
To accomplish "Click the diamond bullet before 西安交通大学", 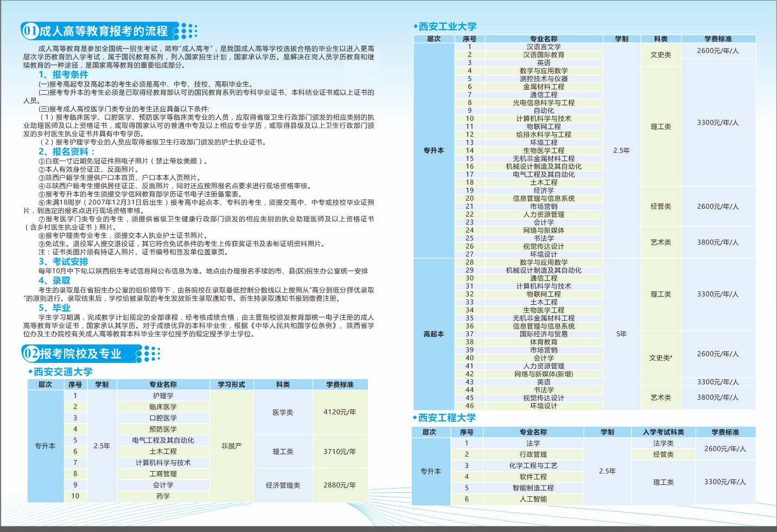I will coord(30,371).
